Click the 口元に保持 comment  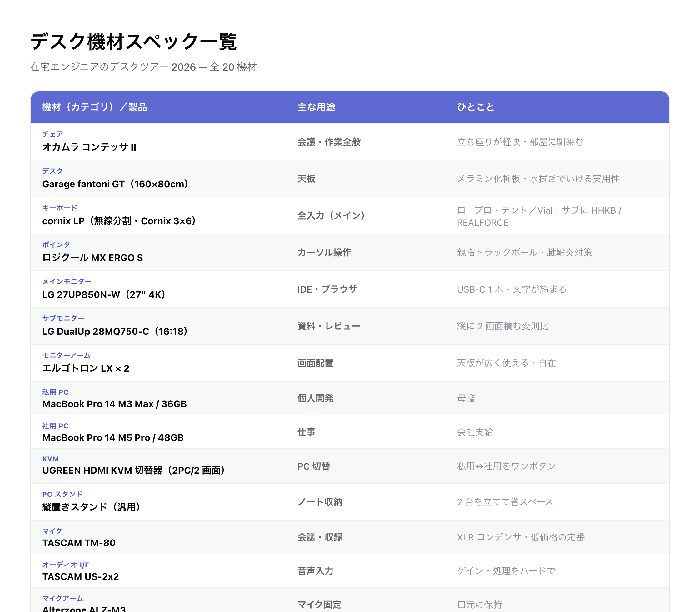[x=479, y=605]
